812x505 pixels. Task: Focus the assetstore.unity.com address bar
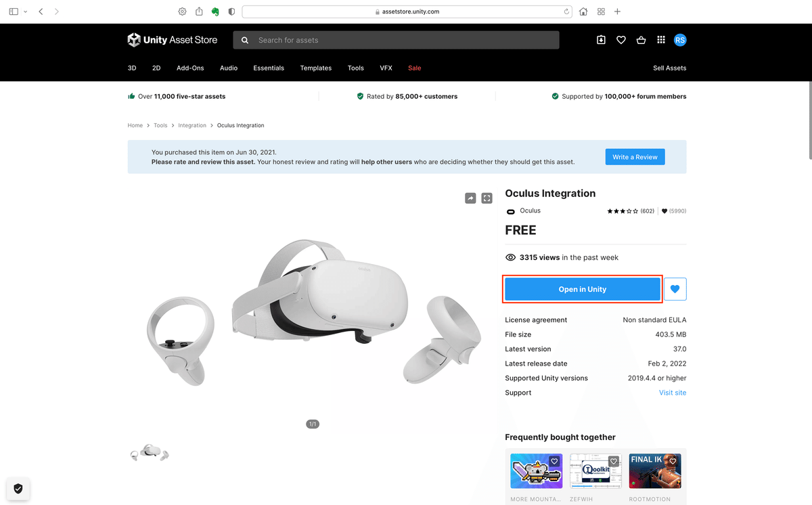click(x=407, y=12)
